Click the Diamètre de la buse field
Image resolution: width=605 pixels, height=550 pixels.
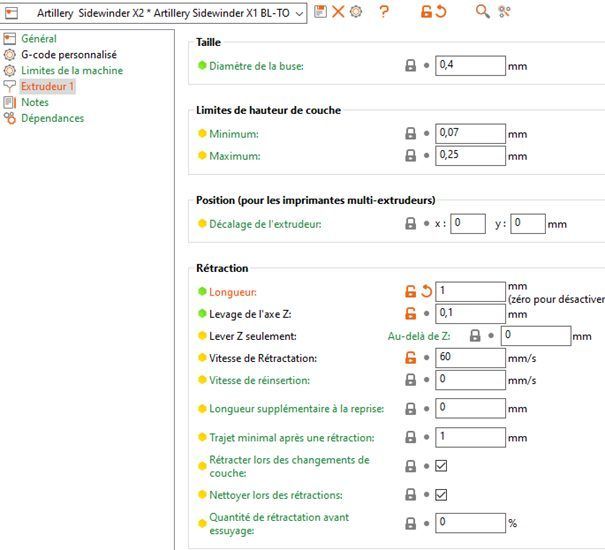tap(470, 66)
